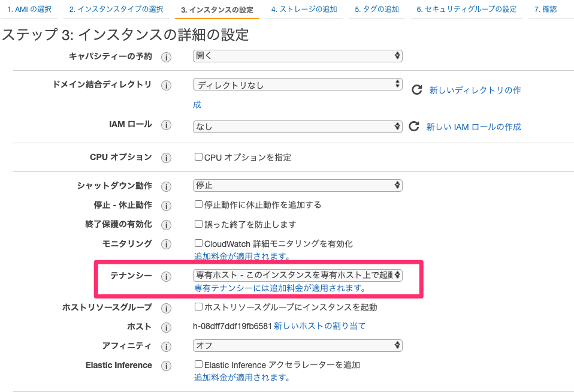The image size is (574, 392).
Task: Click the info icon next to モニタリング
Action: [x=166, y=244]
